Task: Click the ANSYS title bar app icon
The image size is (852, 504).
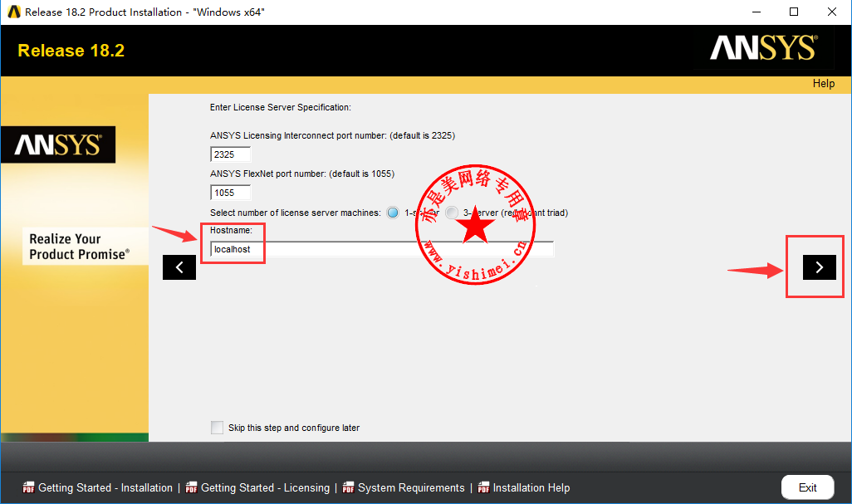Action: tap(14, 12)
